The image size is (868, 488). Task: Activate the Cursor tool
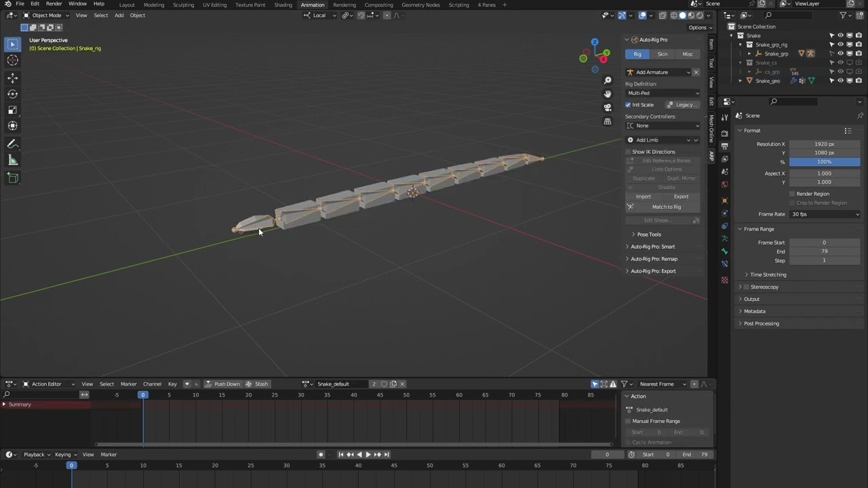tap(12, 60)
